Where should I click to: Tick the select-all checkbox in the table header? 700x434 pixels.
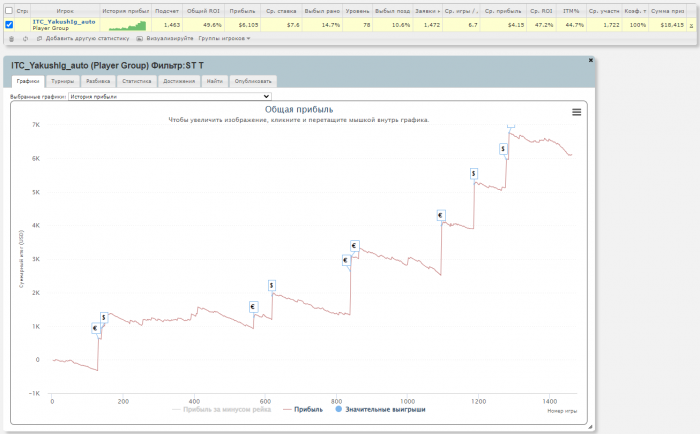pyautogui.click(x=9, y=10)
